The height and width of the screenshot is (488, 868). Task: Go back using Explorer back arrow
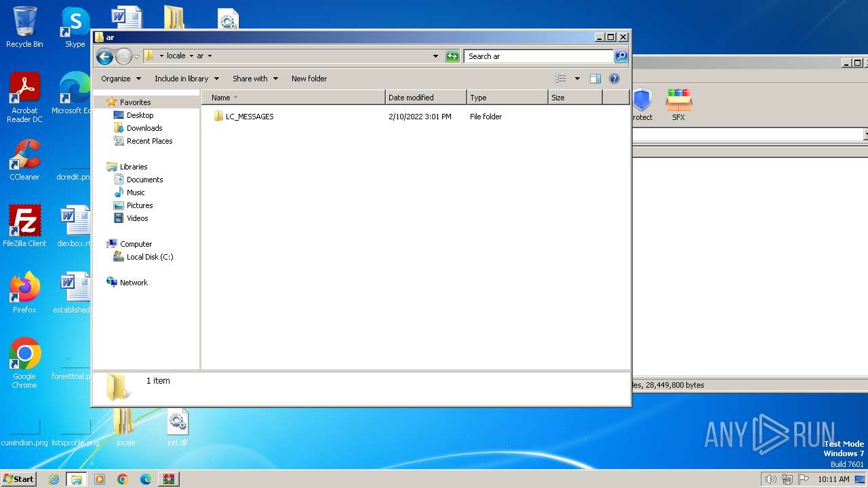104,56
